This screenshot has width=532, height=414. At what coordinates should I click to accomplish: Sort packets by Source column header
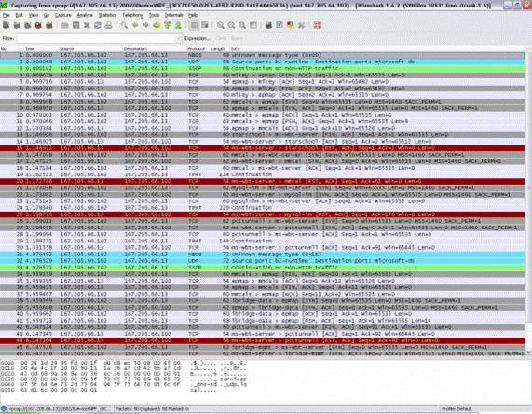click(67, 48)
